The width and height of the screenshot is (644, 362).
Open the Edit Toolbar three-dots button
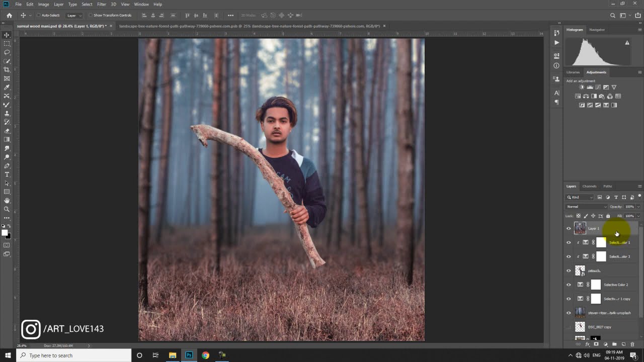7,218
